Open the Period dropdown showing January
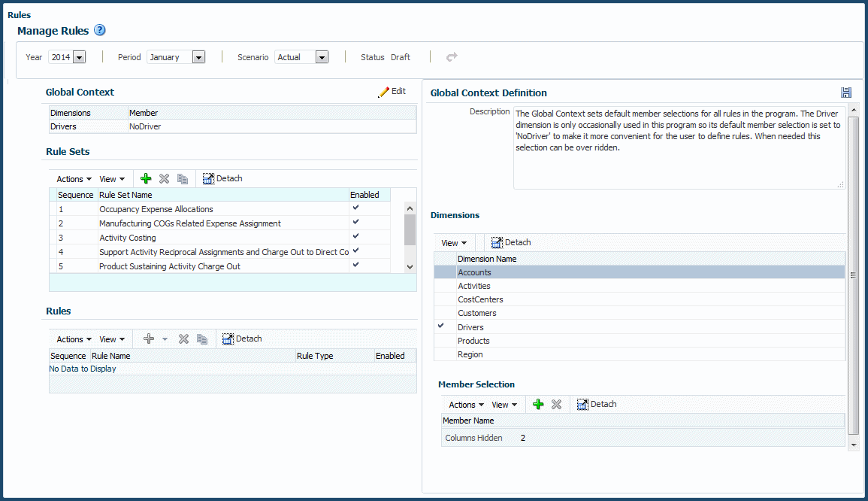Viewport: 868px width, 501px height. 198,57
